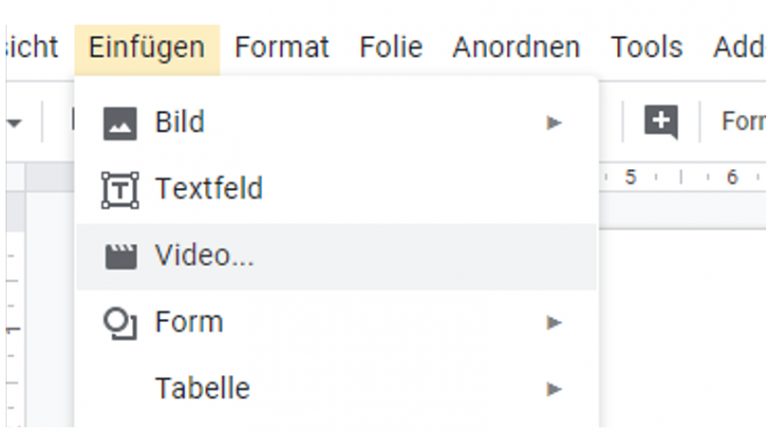This screenshot has width=768, height=432.
Task: Click the Textfeld text box icon
Action: point(120,189)
